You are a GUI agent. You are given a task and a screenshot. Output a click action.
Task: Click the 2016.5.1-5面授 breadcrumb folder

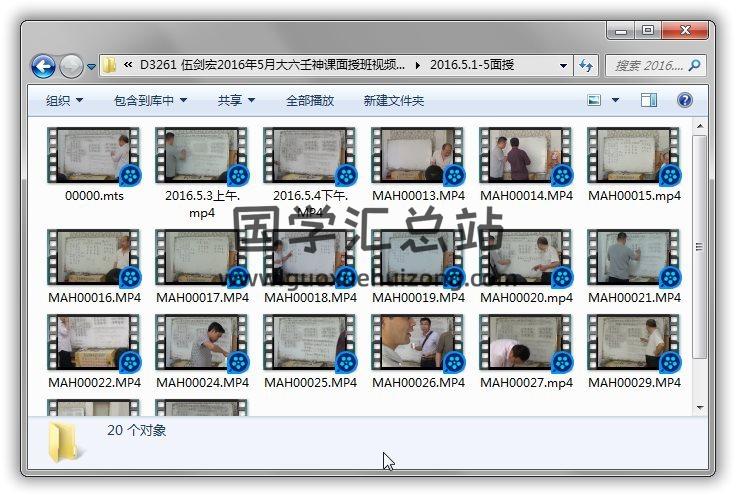(x=472, y=66)
